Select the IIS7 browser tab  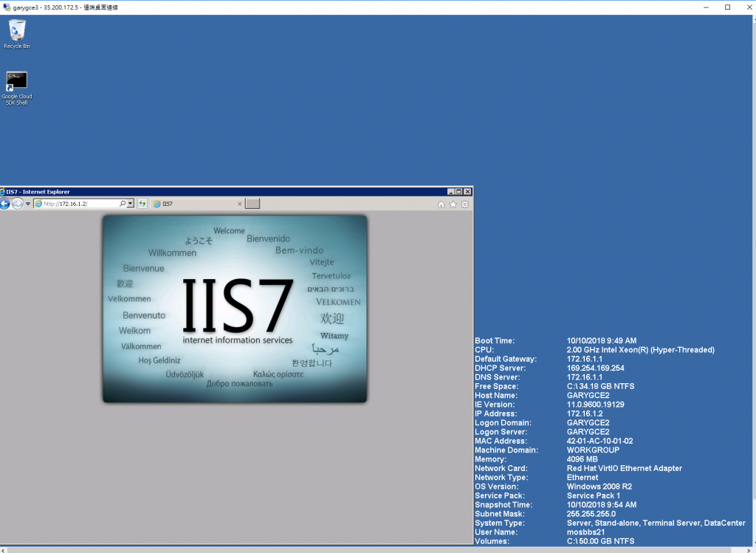tap(198, 204)
